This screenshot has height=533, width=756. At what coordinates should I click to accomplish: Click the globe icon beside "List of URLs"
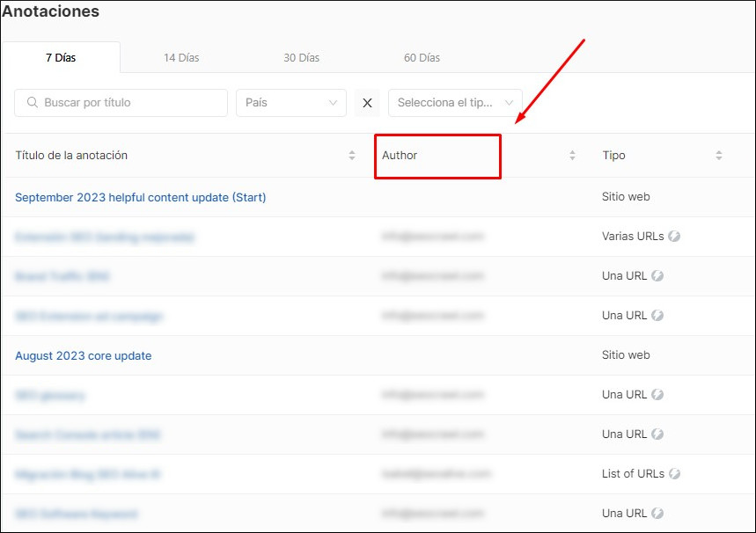click(x=675, y=473)
